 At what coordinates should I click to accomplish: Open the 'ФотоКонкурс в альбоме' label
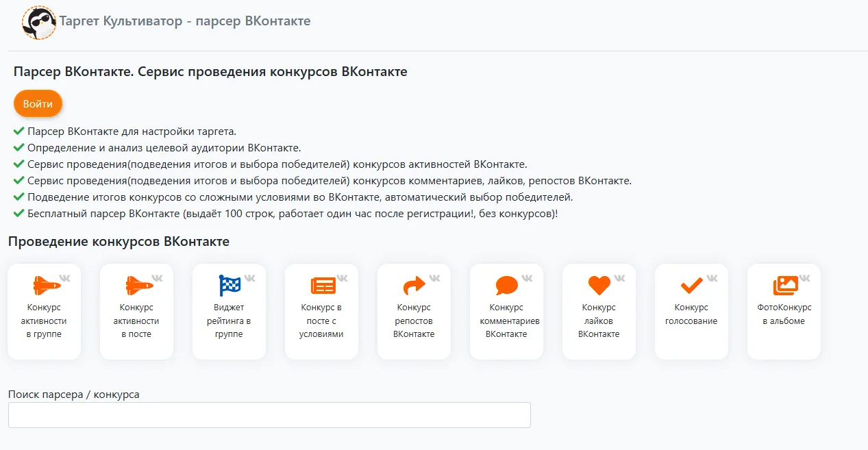pyautogui.click(x=784, y=314)
